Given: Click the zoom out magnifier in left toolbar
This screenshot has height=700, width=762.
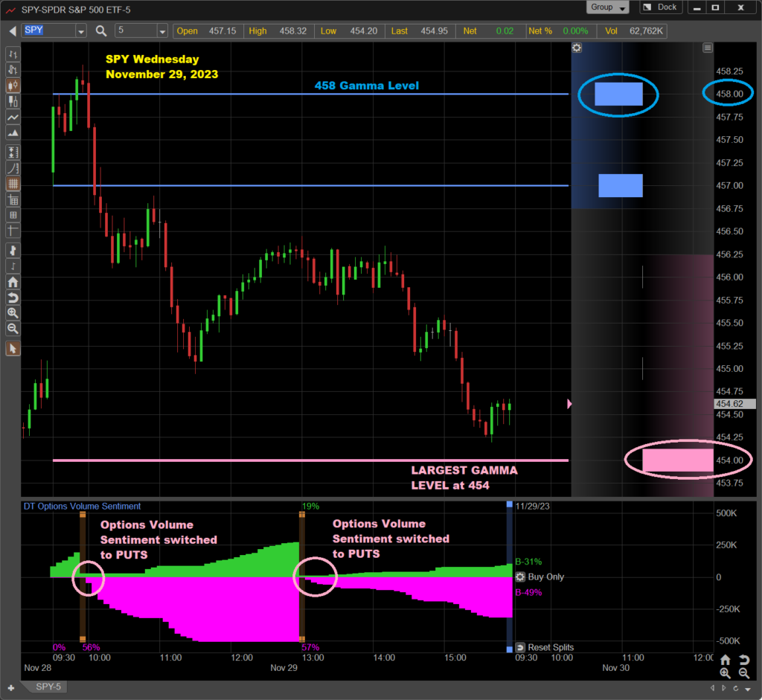Looking at the screenshot, I should click(x=13, y=329).
